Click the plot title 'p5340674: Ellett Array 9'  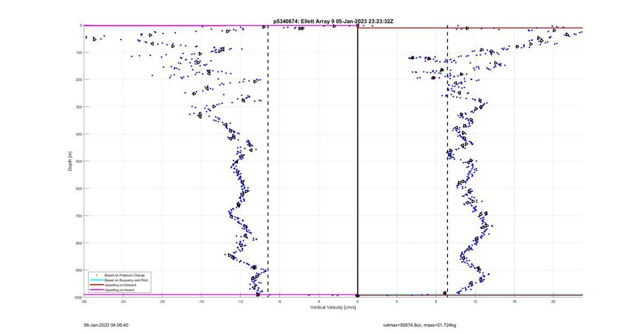click(304, 21)
